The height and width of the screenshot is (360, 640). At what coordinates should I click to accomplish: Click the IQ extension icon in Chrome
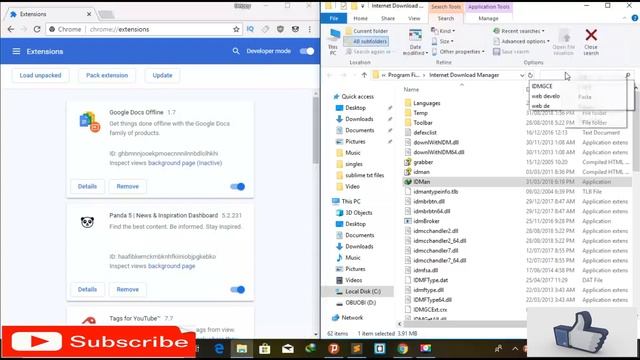[x=250, y=29]
